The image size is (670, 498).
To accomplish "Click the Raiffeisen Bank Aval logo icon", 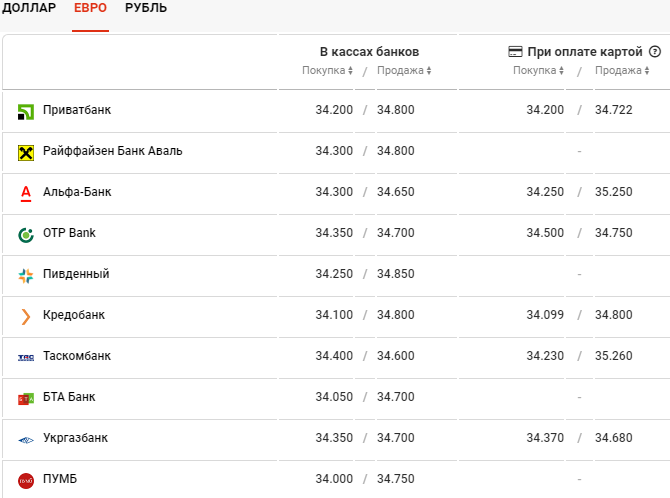I will click(x=26, y=152).
